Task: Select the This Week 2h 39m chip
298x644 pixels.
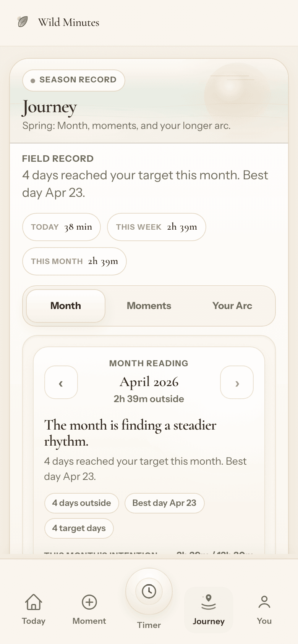Action: [x=156, y=227]
